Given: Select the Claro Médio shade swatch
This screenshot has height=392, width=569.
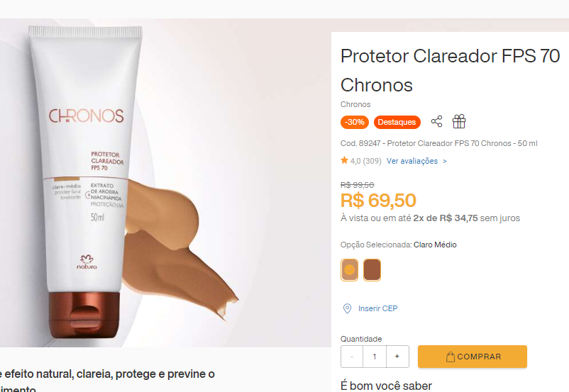Looking at the screenshot, I should pos(350,270).
